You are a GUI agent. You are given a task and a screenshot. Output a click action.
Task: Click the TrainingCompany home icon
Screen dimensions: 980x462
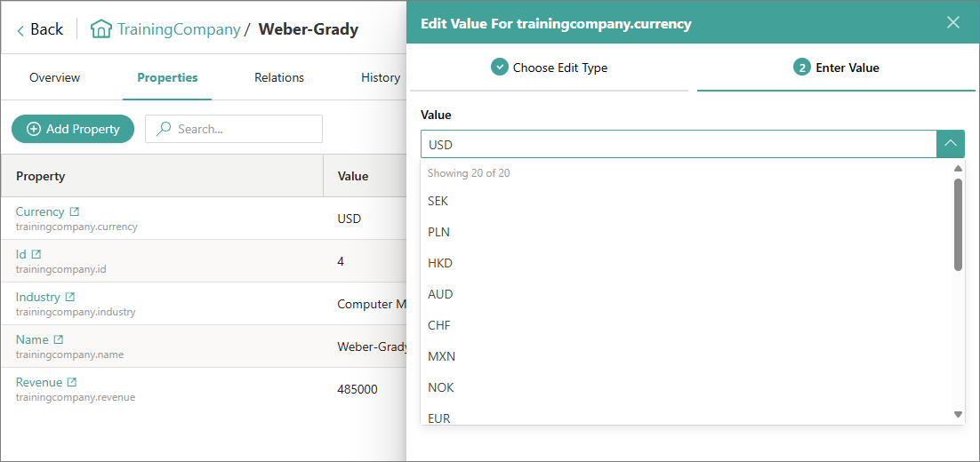pos(100,28)
